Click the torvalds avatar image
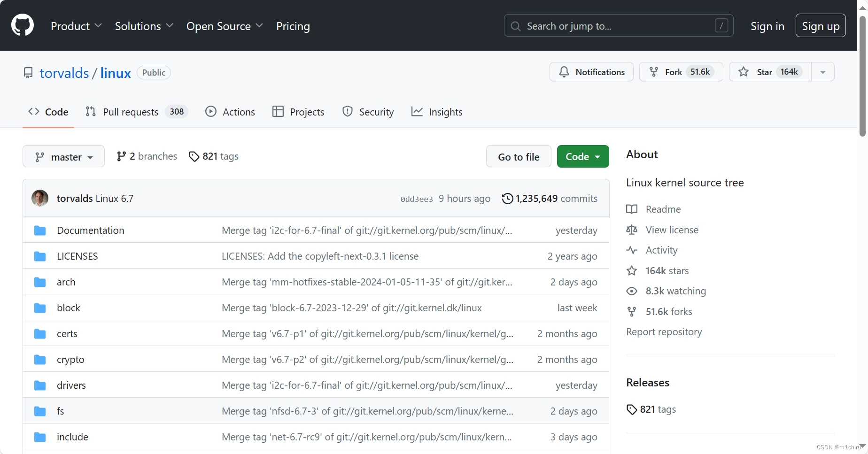This screenshot has width=868, height=454. [40, 198]
